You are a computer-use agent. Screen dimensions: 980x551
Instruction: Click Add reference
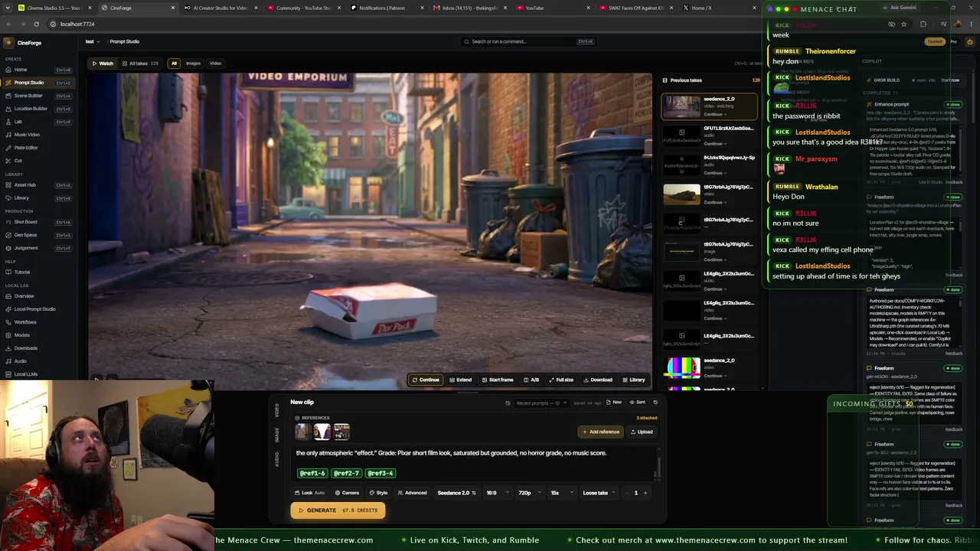click(x=600, y=432)
